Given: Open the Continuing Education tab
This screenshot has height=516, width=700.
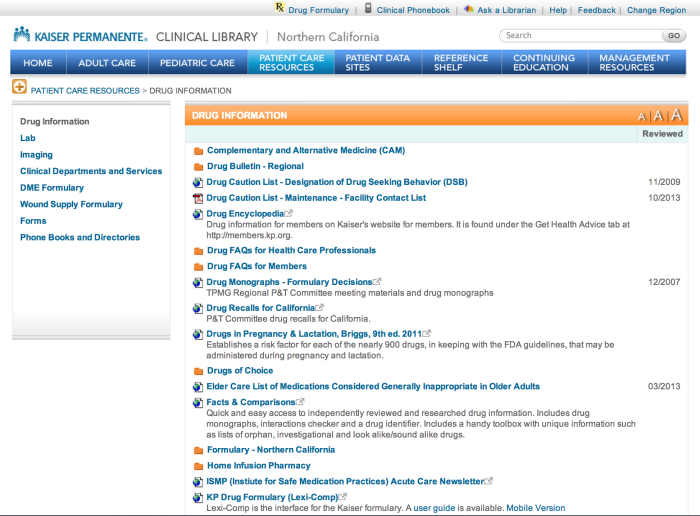Looking at the screenshot, I should tap(543, 63).
